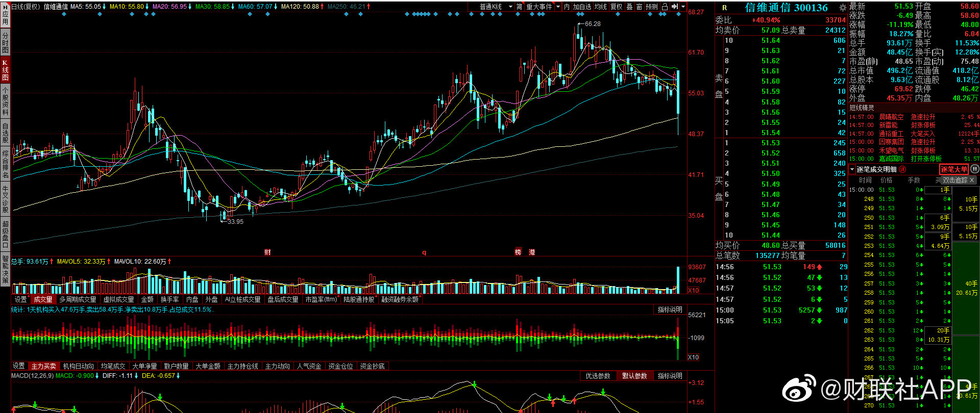Toggle 内 button in chart toolbar

pyautogui.click(x=567, y=7)
